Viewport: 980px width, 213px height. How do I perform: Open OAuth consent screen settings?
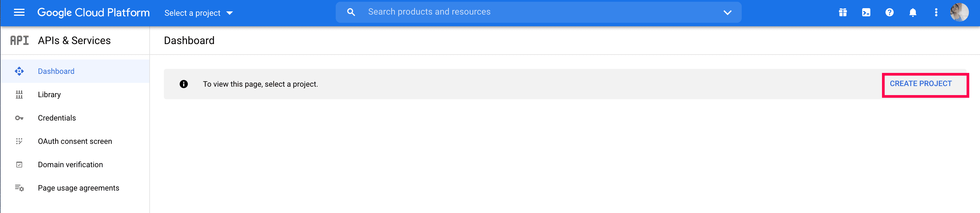[75, 141]
